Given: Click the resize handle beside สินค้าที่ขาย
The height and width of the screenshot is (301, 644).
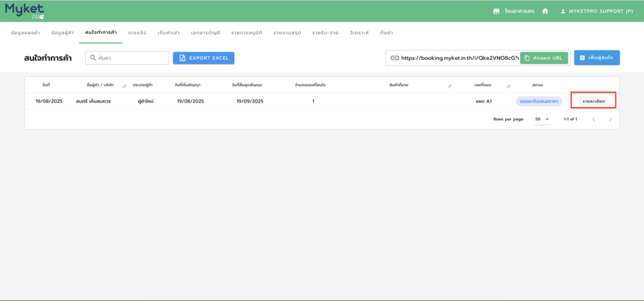Looking at the screenshot, I should tap(449, 86).
